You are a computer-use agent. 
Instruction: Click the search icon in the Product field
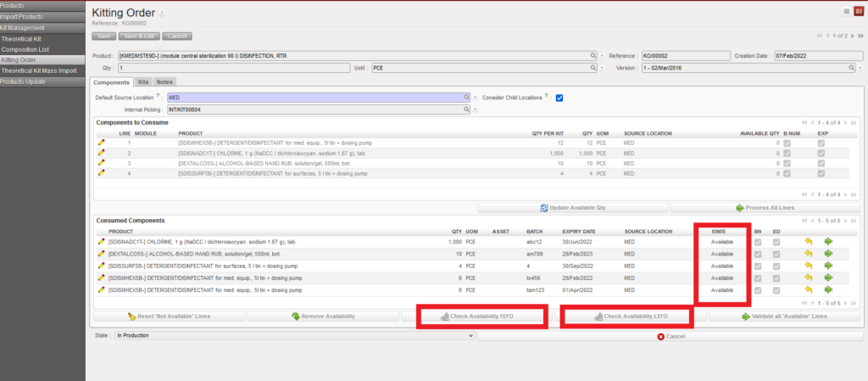coord(592,55)
